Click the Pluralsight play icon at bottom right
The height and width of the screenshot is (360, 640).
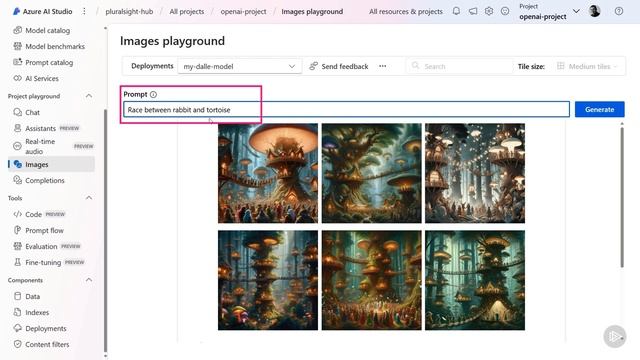(615, 336)
